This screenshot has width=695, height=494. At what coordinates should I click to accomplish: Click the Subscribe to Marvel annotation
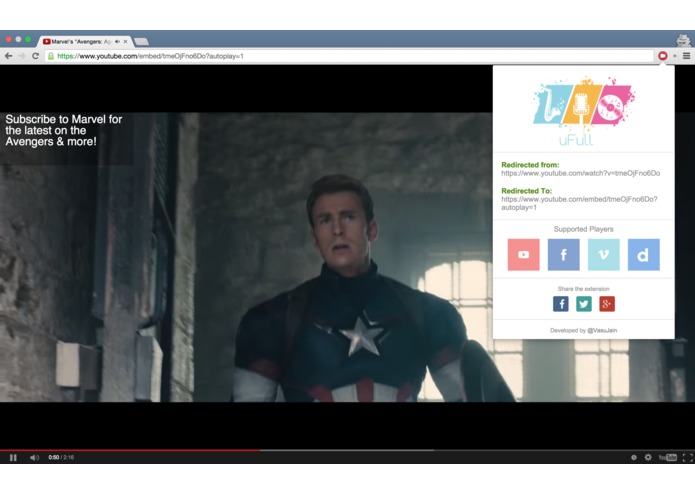pyautogui.click(x=64, y=130)
